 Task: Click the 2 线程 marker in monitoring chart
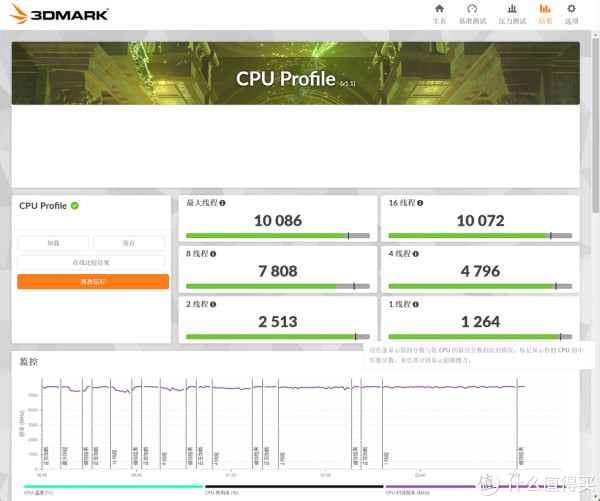point(282,457)
